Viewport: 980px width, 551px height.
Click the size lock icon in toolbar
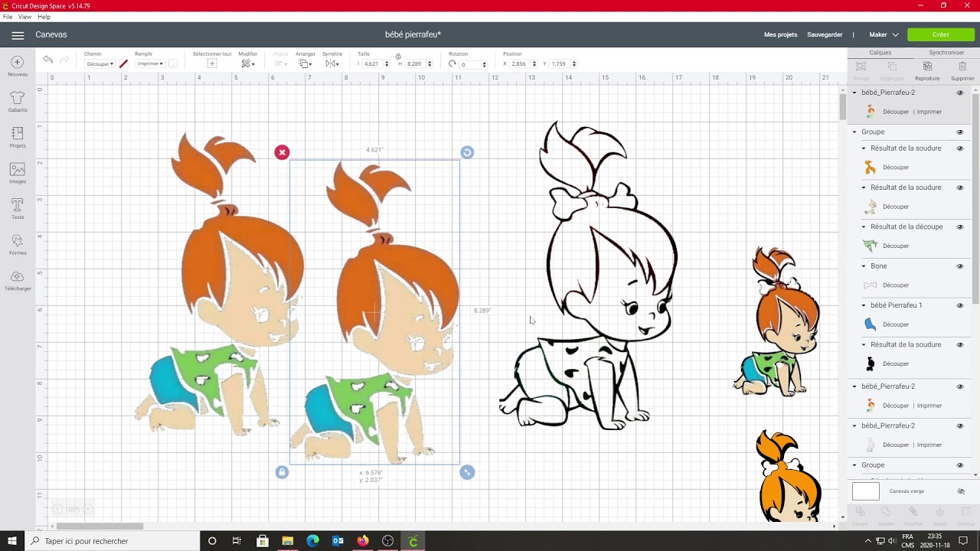[398, 56]
